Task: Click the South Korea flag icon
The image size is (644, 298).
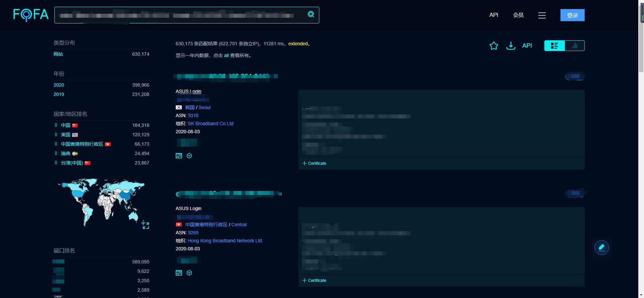Action: point(179,107)
